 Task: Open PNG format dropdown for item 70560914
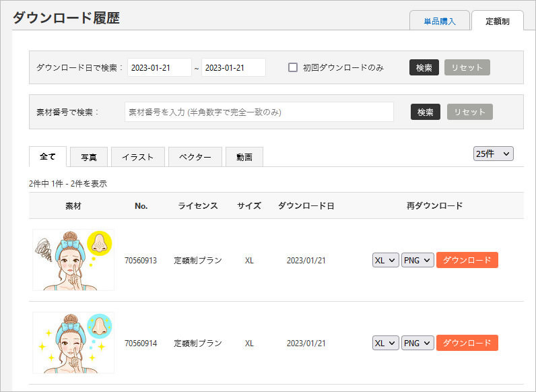coord(417,343)
